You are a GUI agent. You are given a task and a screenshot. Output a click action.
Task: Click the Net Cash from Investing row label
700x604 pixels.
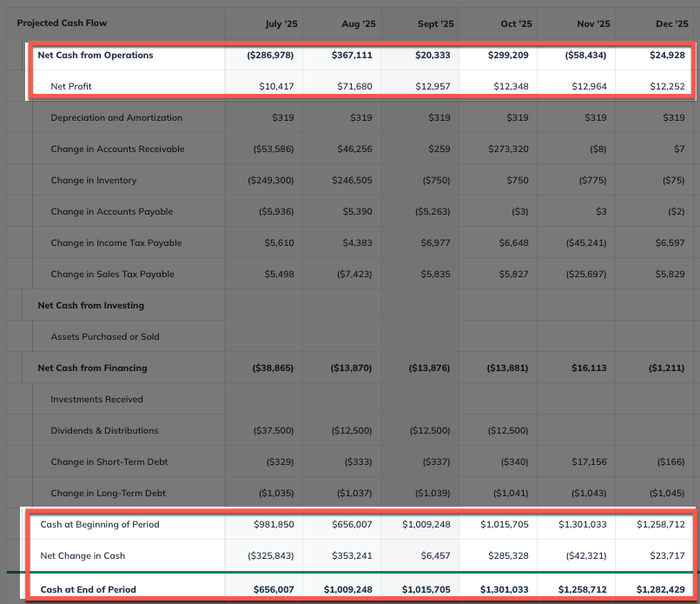(91, 305)
